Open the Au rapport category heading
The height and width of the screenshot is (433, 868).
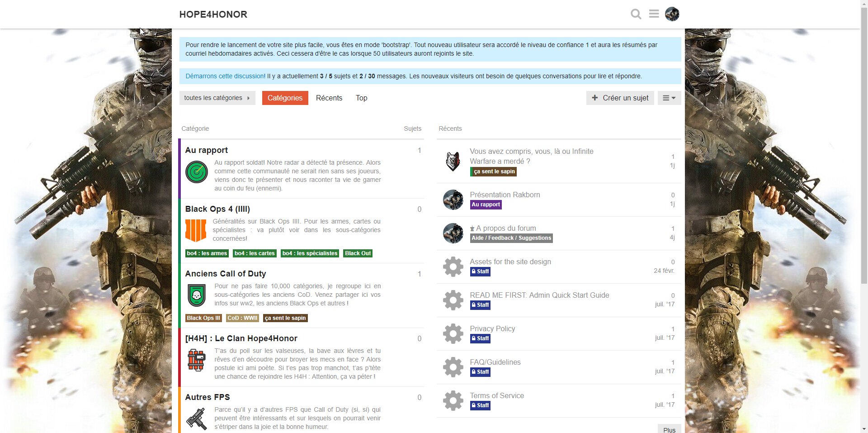(206, 150)
